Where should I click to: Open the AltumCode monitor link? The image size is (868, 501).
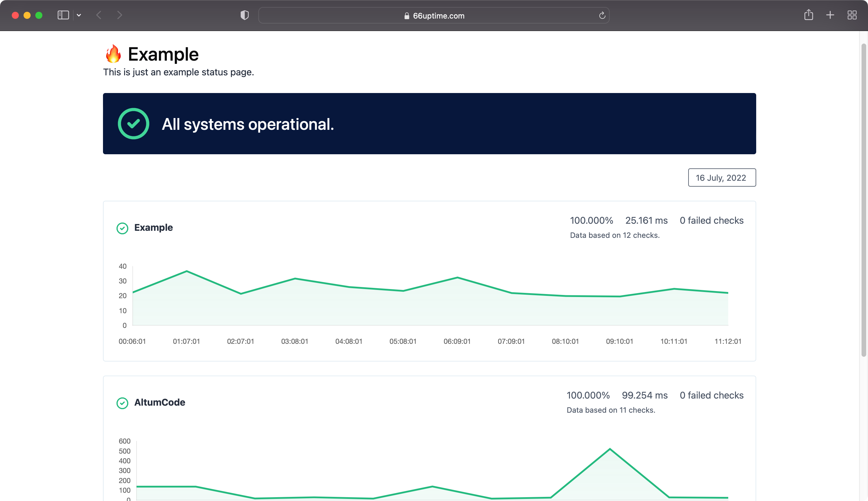click(x=159, y=402)
